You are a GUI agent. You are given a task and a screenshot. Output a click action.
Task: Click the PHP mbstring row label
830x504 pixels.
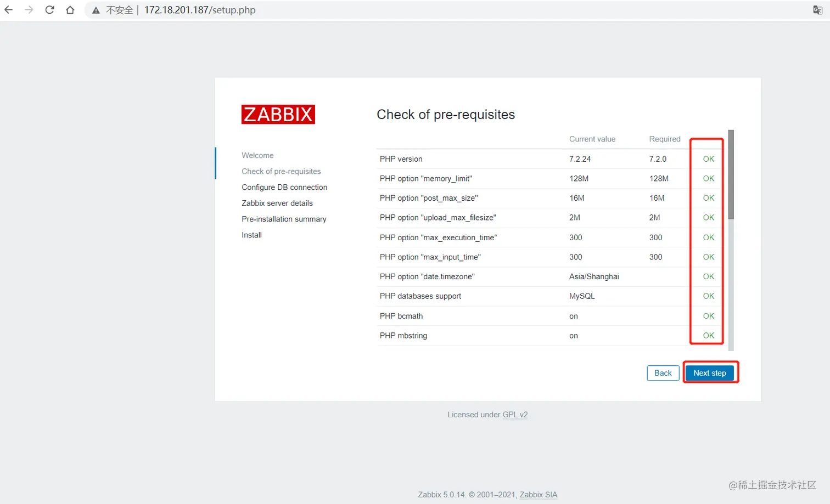click(x=403, y=336)
